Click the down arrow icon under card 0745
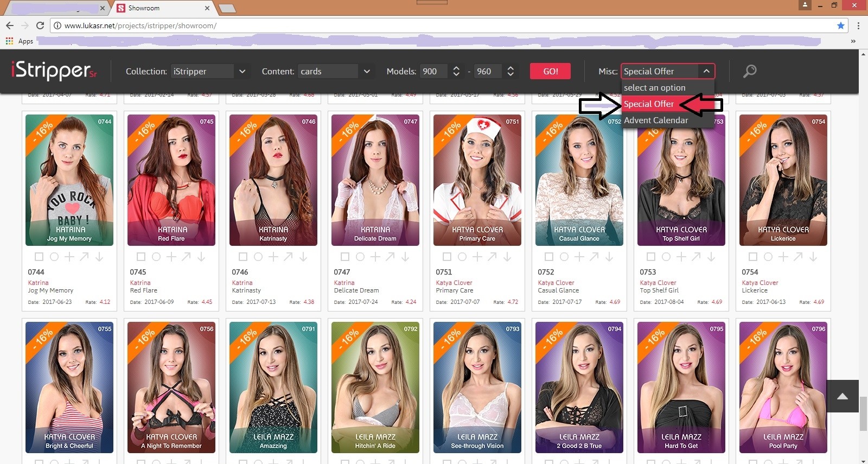 point(201,257)
